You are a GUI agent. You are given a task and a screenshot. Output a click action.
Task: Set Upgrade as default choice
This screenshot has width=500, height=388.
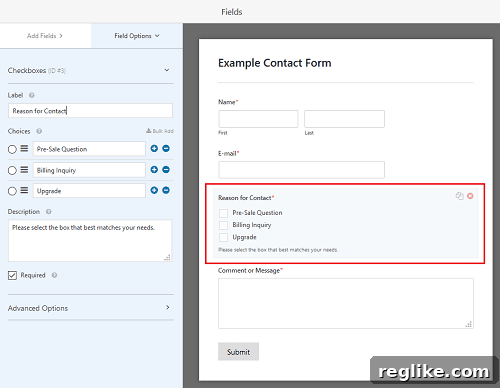(x=12, y=191)
